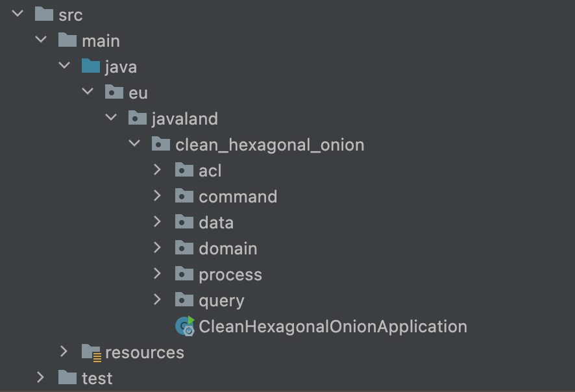Select the javaland package label
Image resolution: width=575 pixels, height=392 pixels.
point(185,119)
